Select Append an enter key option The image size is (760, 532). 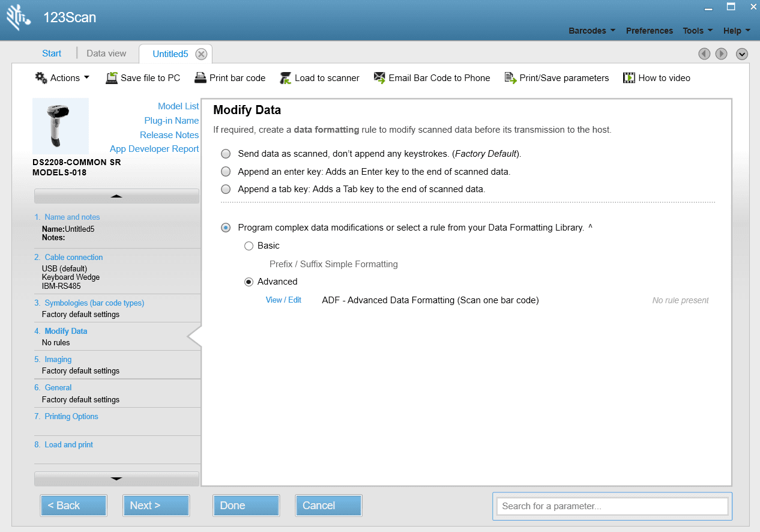[226, 172]
